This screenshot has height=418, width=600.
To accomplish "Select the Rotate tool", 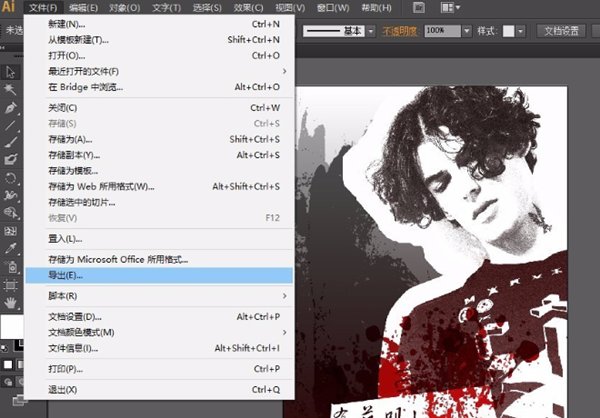I will point(10,178).
